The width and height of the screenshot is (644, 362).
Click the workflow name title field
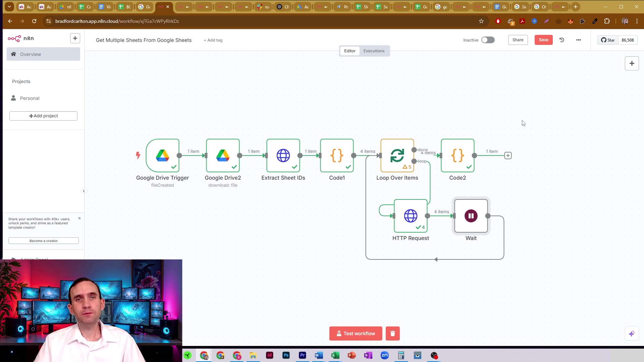point(144,40)
